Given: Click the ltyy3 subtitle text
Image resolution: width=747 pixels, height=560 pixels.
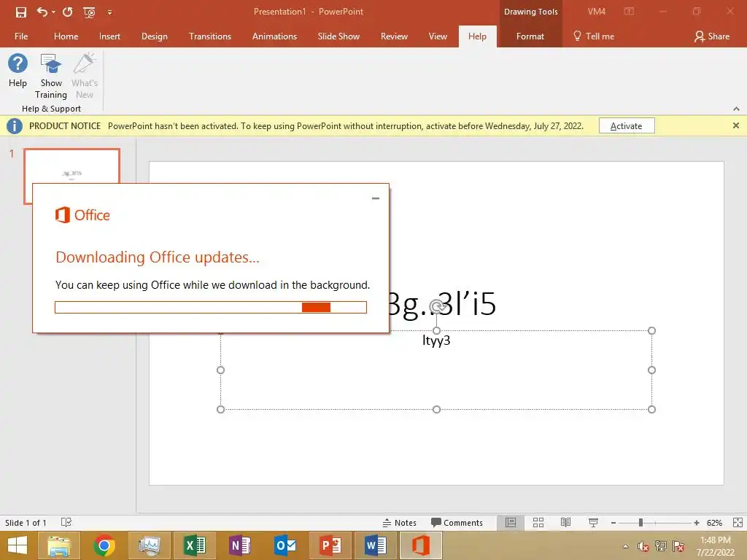Looking at the screenshot, I should (x=436, y=340).
